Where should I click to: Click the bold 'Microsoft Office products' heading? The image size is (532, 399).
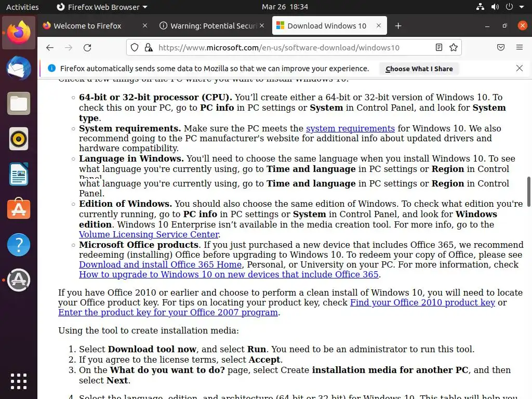click(139, 245)
